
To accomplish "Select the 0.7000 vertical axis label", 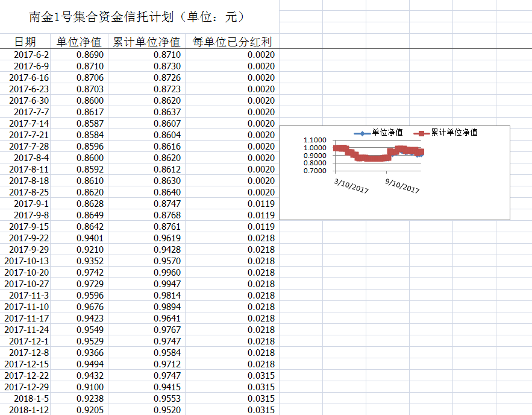I will tap(315, 171).
